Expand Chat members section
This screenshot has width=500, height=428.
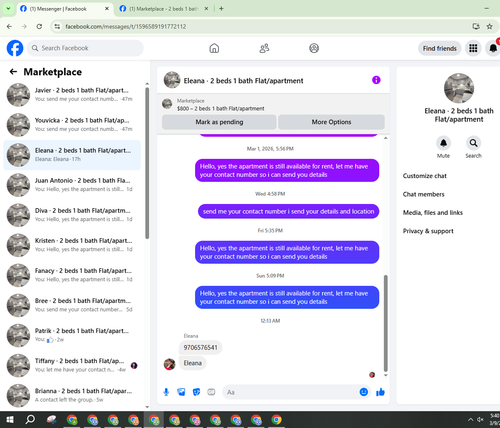(x=423, y=194)
